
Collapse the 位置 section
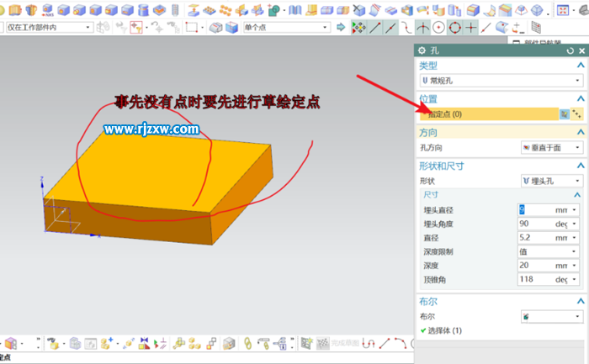581,98
